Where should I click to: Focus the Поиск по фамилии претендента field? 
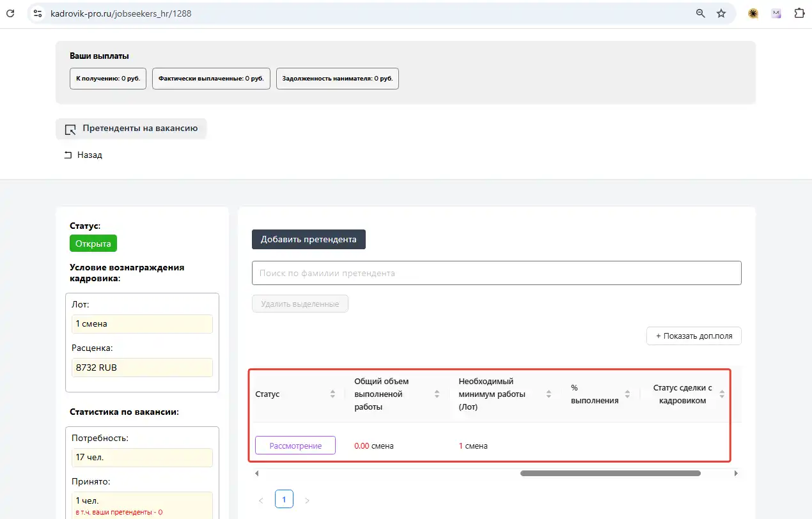[496, 273]
